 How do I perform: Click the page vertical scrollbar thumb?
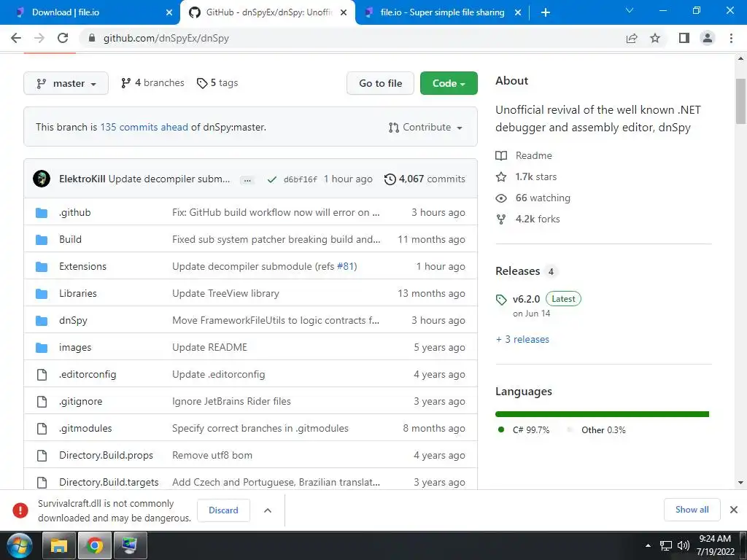coord(740,101)
